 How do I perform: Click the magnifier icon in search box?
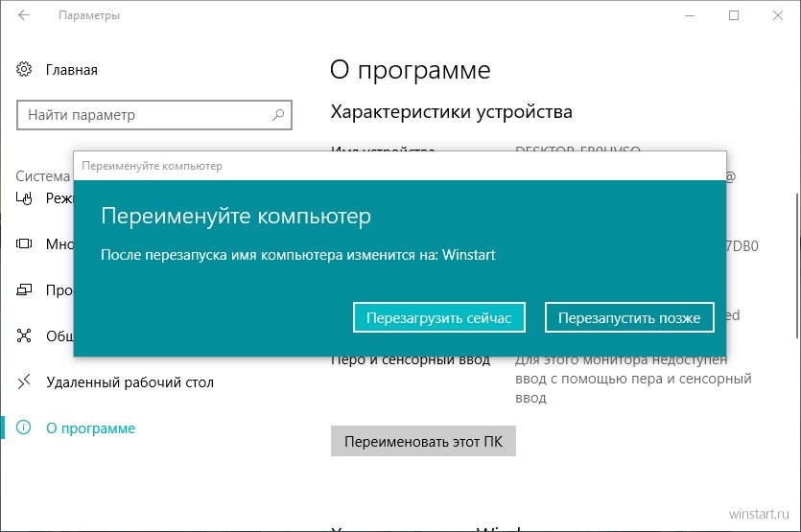278,115
